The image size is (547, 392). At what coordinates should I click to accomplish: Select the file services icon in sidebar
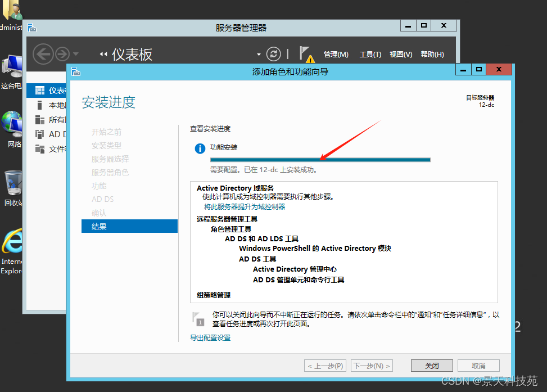coord(40,149)
